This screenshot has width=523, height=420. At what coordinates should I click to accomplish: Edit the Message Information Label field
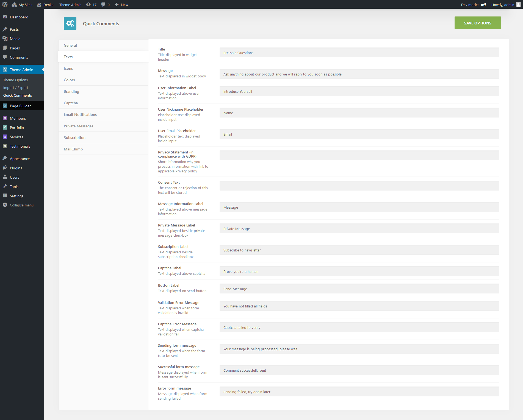point(359,207)
